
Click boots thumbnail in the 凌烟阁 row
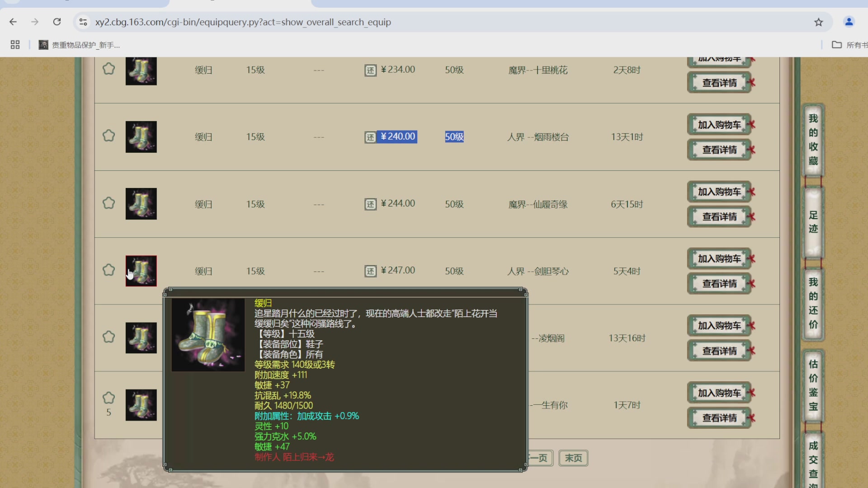tap(141, 338)
